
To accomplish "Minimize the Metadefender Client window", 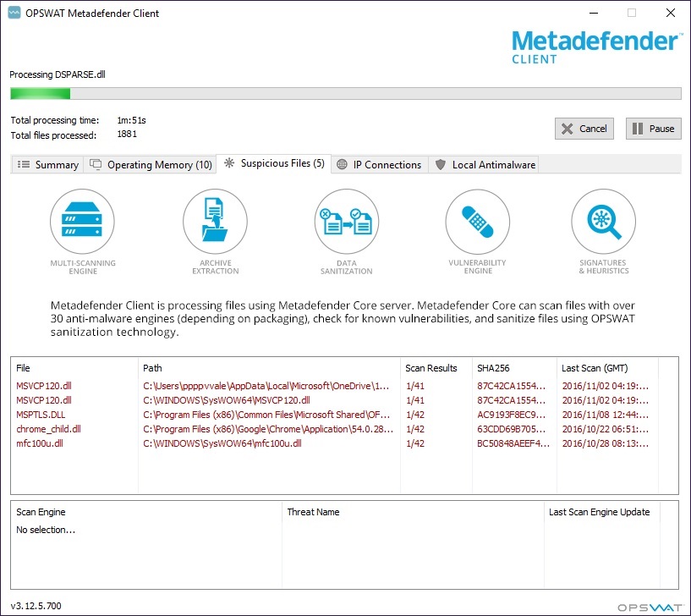I will [x=594, y=14].
